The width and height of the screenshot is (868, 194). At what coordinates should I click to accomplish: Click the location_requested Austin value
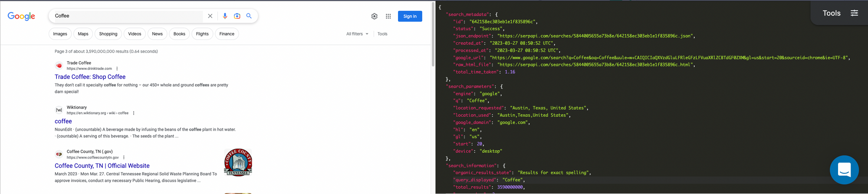coord(548,108)
